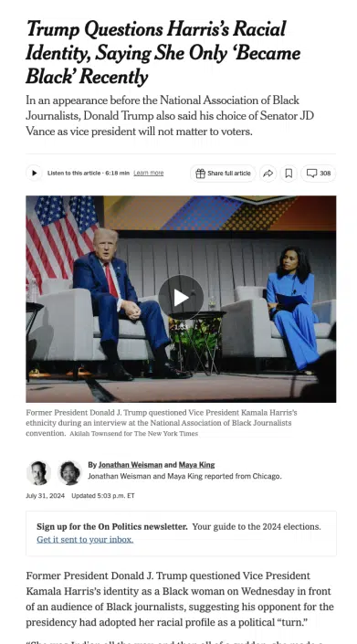This screenshot has width=357, height=644.
Task: Bookmark this article with the save icon
Action: (x=289, y=174)
